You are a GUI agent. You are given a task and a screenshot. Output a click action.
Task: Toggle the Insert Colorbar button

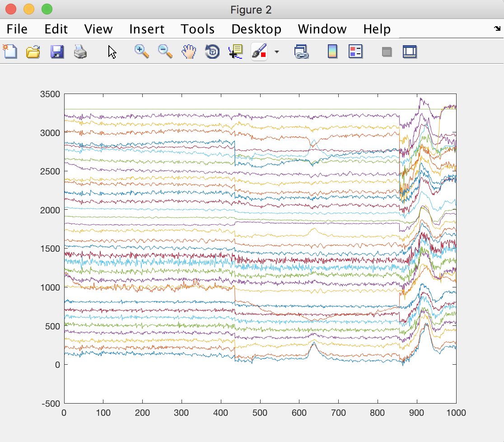[332, 52]
